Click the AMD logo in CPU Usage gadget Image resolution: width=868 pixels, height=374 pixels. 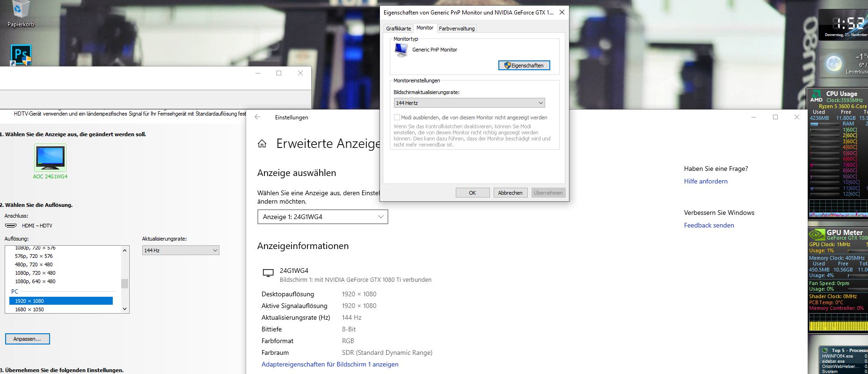tap(816, 95)
